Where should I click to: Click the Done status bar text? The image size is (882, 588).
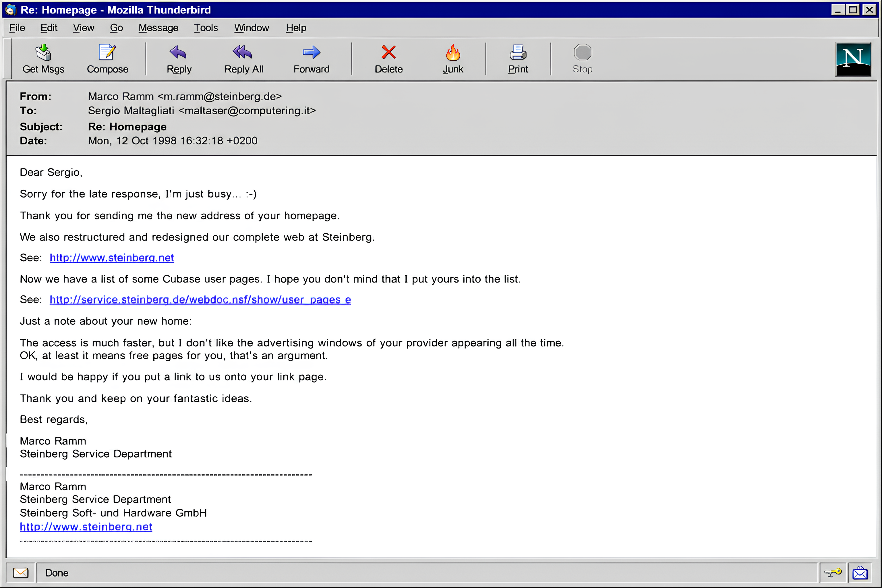tap(57, 573)
